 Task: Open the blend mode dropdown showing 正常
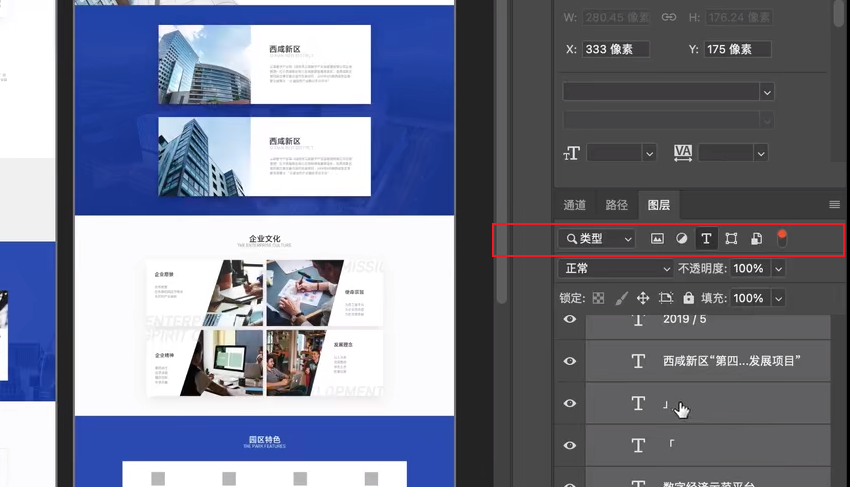point(616,268)
